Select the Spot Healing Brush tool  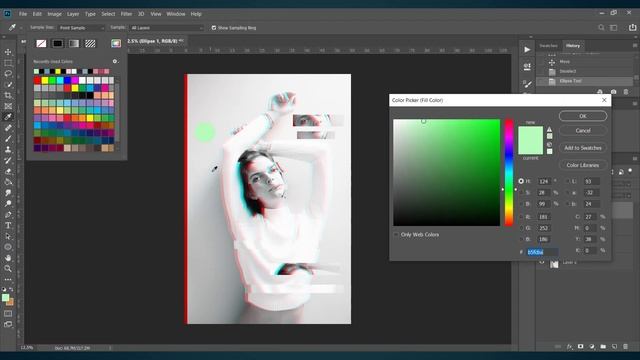(8, 128)
